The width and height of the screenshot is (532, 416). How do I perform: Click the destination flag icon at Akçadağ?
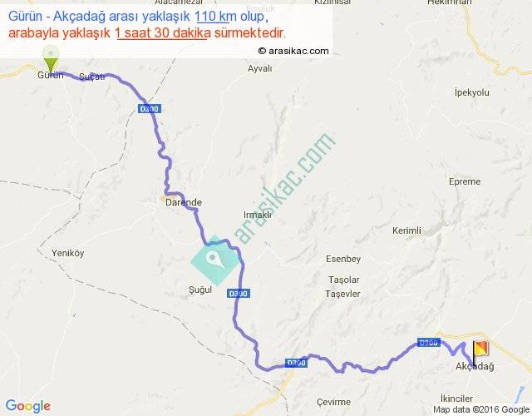click(480, 353)
